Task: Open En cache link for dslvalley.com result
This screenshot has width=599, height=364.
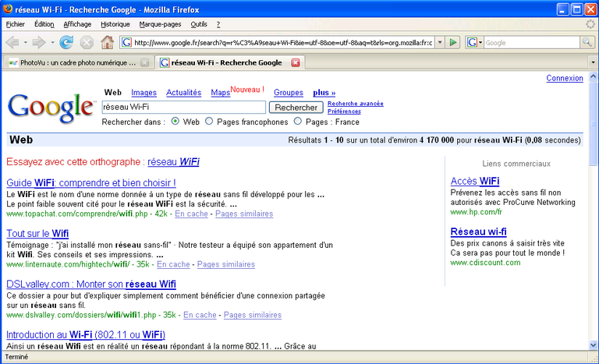Action: (200, 315)
